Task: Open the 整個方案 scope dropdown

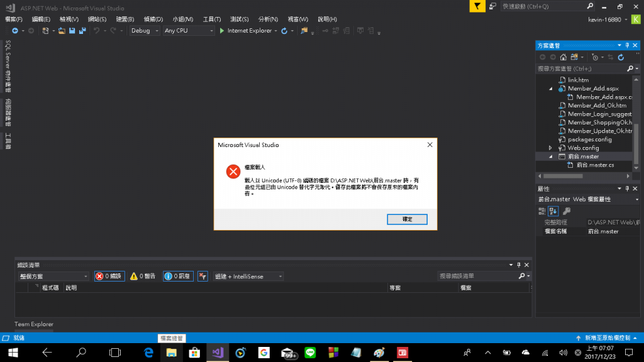Action: coord(53,277)
